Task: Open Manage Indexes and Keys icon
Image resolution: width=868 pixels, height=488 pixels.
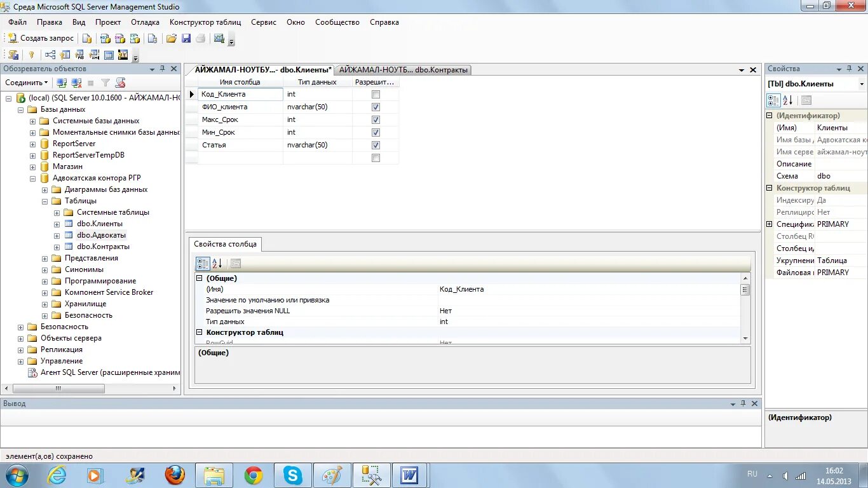Action: [65, 55]
